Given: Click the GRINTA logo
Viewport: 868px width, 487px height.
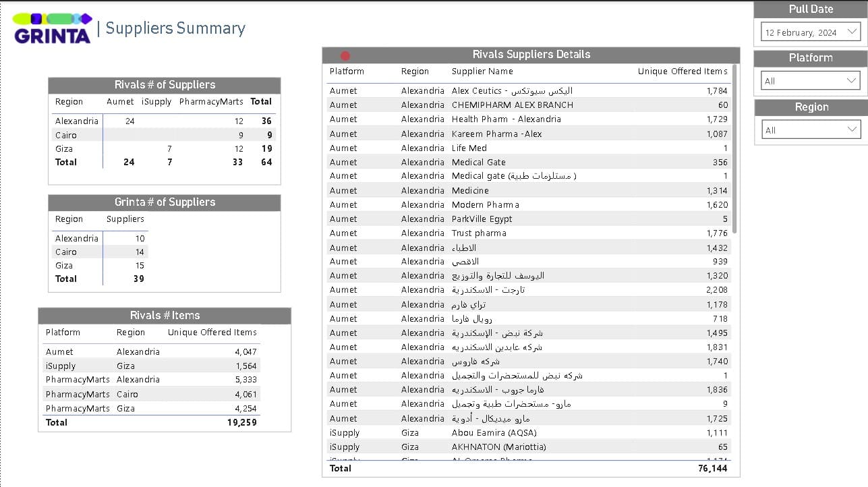Looking at the screenshot, I should (52, 28).
